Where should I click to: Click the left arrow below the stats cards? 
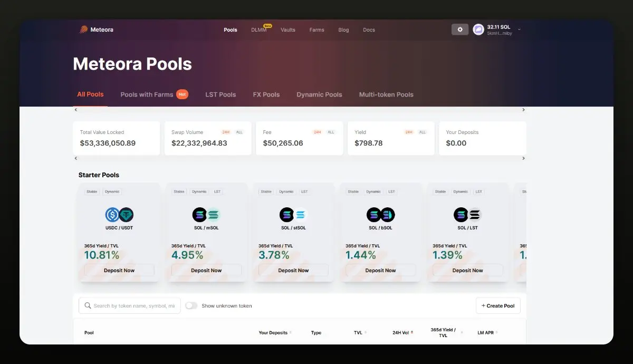pos(75,158)
